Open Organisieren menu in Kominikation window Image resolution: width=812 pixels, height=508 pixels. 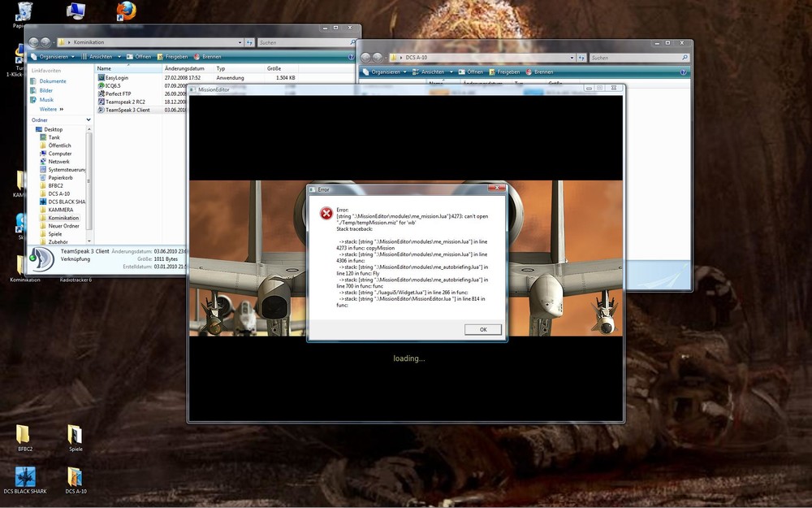click(x=53, y=57)
